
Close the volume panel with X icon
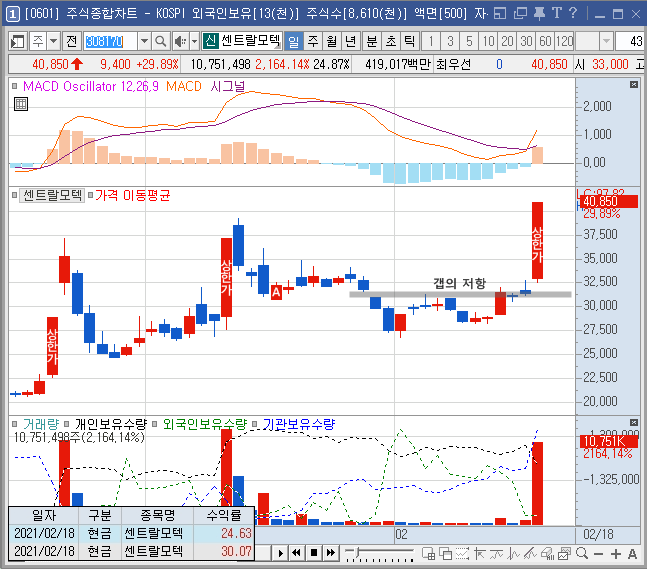[x=633, y=422]
